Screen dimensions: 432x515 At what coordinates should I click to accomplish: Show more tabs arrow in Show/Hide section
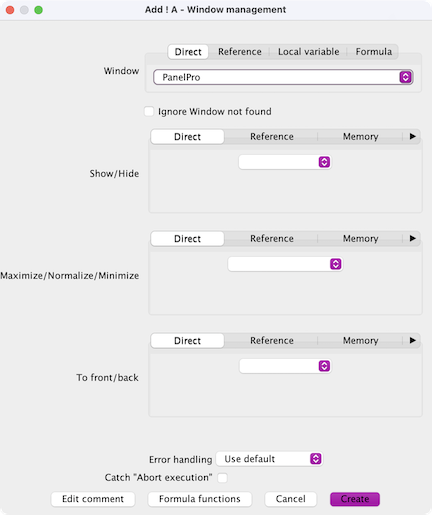pyautogui.click(x=412, y=136)
